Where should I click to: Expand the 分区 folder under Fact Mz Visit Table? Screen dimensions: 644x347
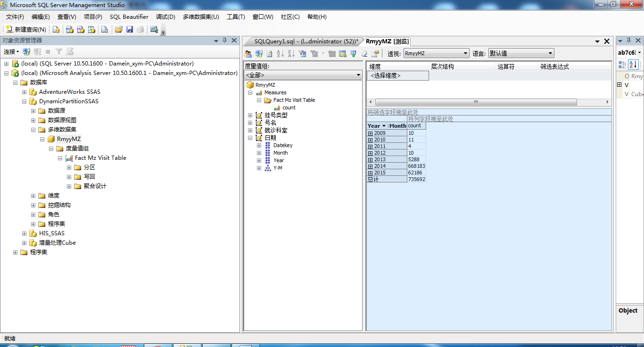[x=69, y=167]
